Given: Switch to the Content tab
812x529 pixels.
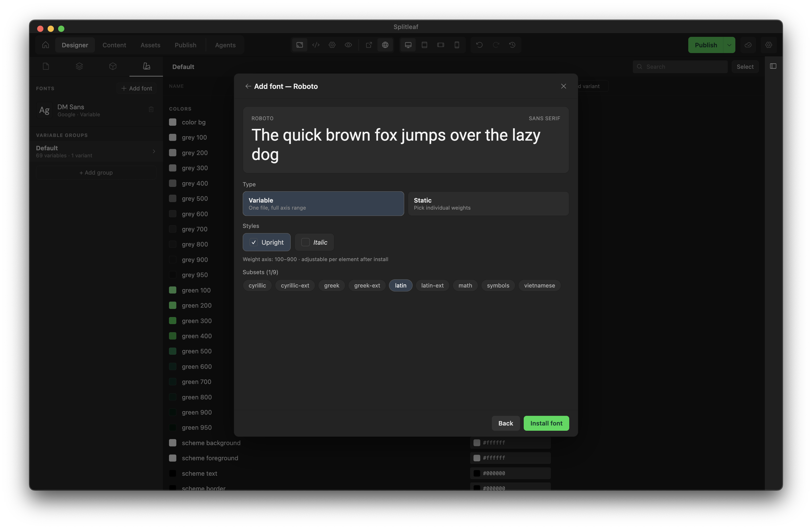Looking at the screenshot, I should (x=114, y=45).
